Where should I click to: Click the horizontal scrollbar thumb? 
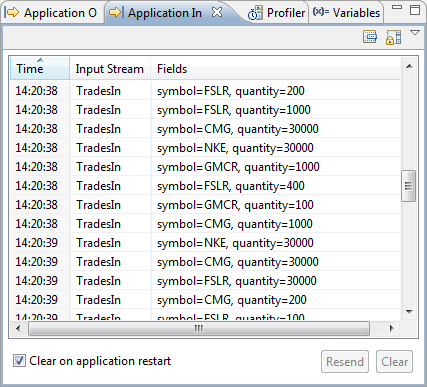tap(199, 329)
